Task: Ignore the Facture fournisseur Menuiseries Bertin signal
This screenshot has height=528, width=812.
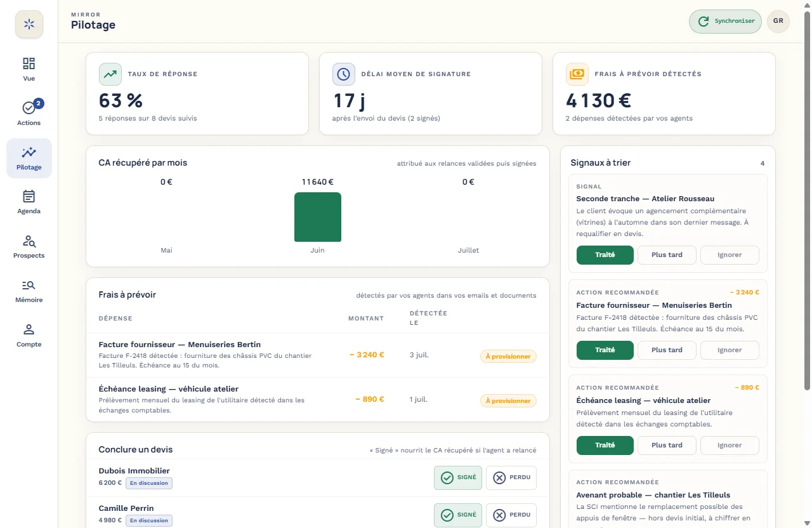Action: (730, 350)
